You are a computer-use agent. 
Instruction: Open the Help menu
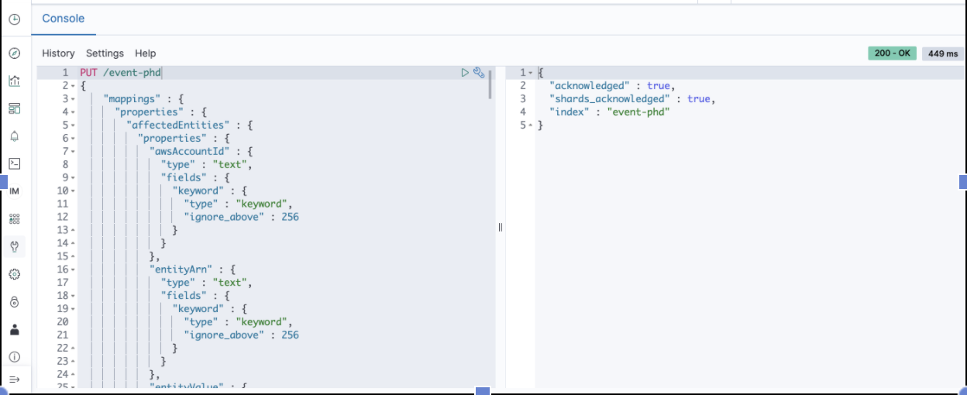tap(146, 53)
